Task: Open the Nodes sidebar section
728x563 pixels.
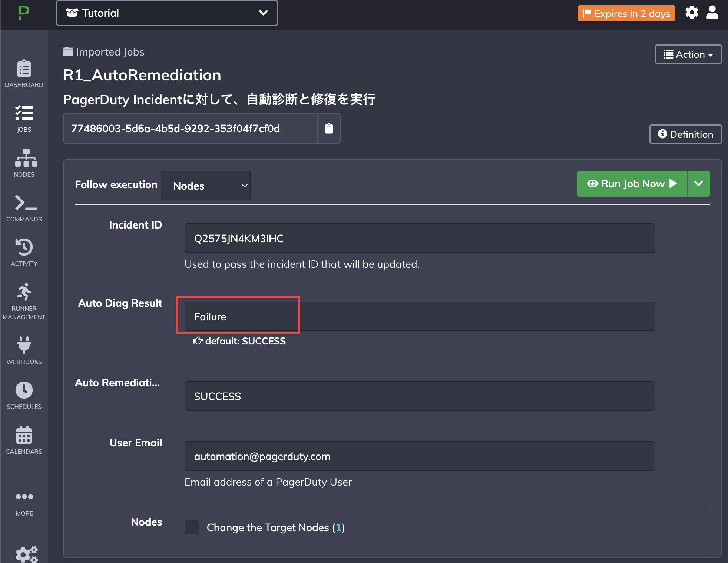Action: [x=24, y=163]
